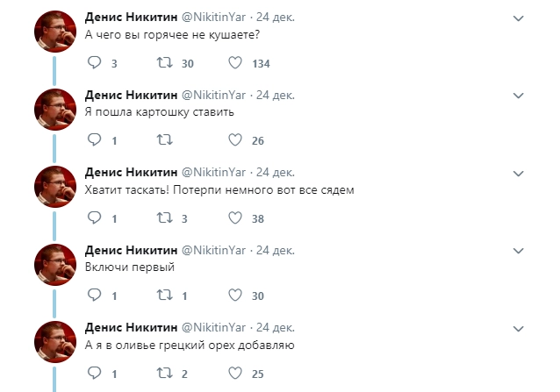
Task: Reply to the "Хватит таскать!" tweet
Action: coord(95,218)
